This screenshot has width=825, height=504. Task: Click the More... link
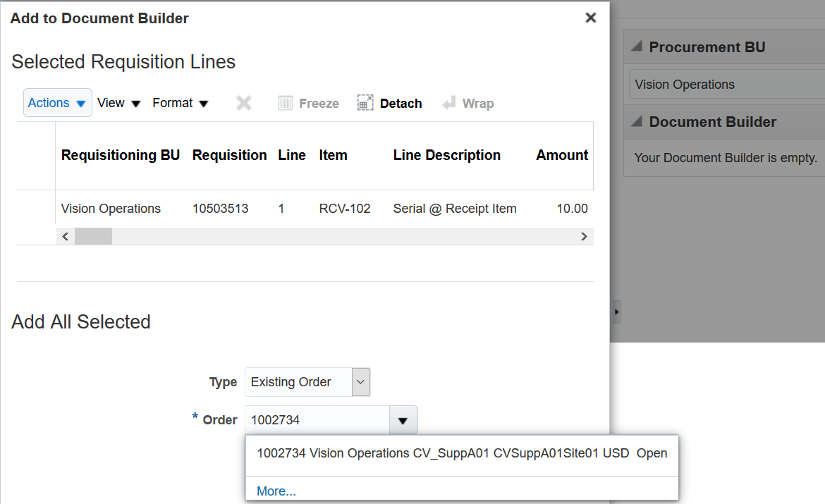(x=276, y=491)
